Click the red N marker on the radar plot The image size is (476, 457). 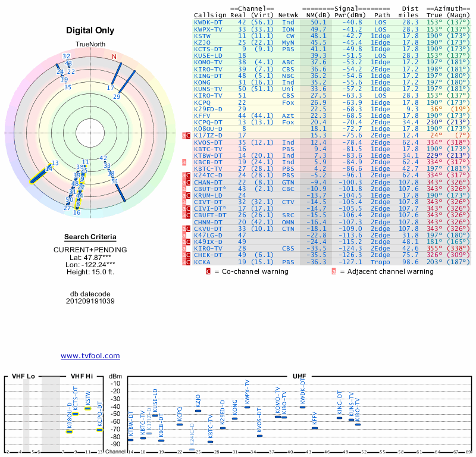coord(114,57)
